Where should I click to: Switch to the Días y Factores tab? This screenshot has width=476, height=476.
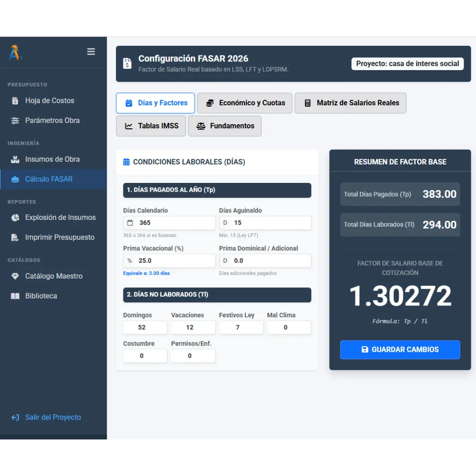pos(156,103)
